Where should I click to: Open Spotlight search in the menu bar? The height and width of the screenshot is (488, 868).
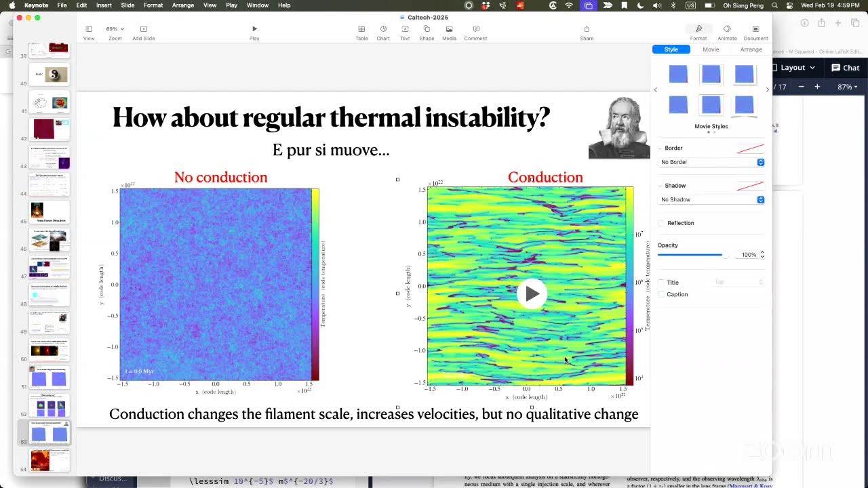[x=774, y=5]
